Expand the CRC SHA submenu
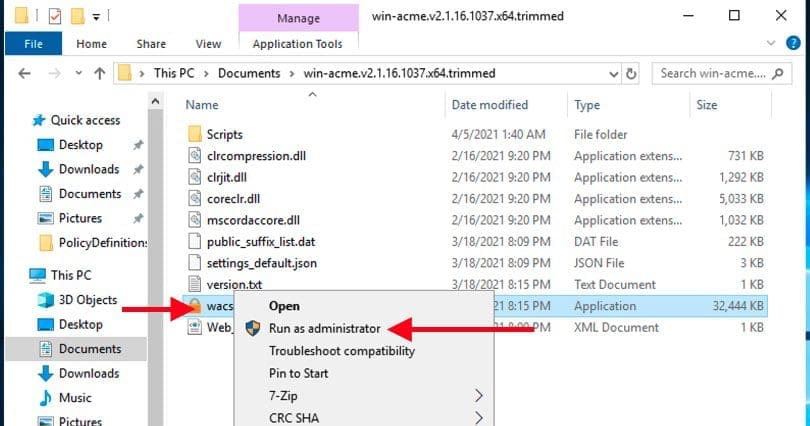Image resolution: width=810 pixels, height=426 pixels. pyautogui.click(x=478, y=418)
